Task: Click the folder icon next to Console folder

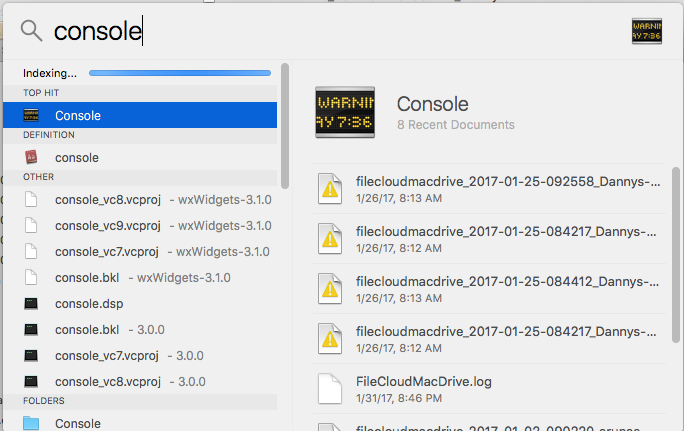Action: click(x=31, y=423)
